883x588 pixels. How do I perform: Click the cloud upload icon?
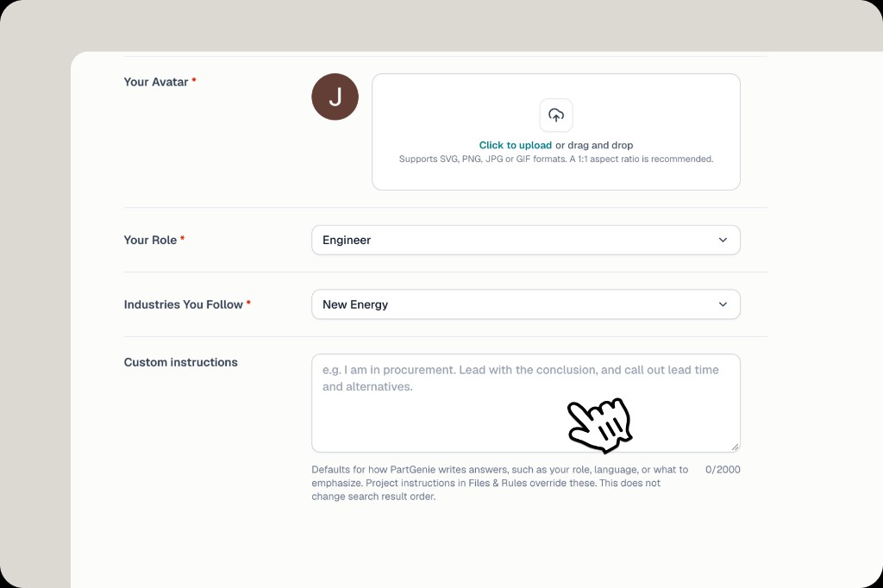point(556,115)
